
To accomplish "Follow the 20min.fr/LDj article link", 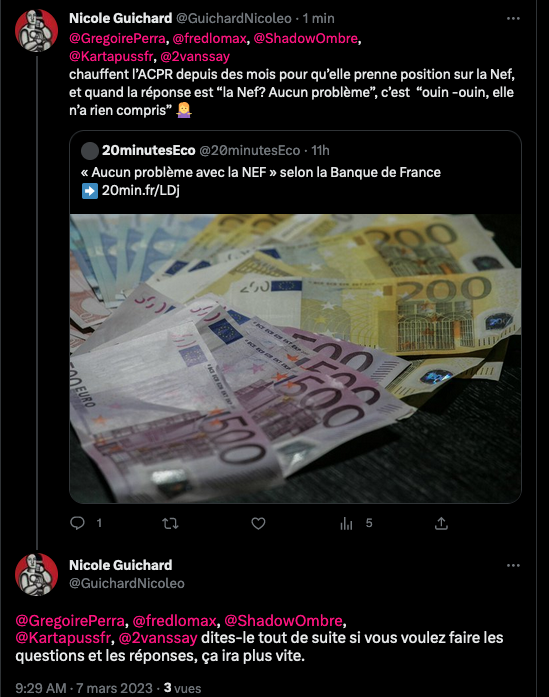I will tap(140, 190).
